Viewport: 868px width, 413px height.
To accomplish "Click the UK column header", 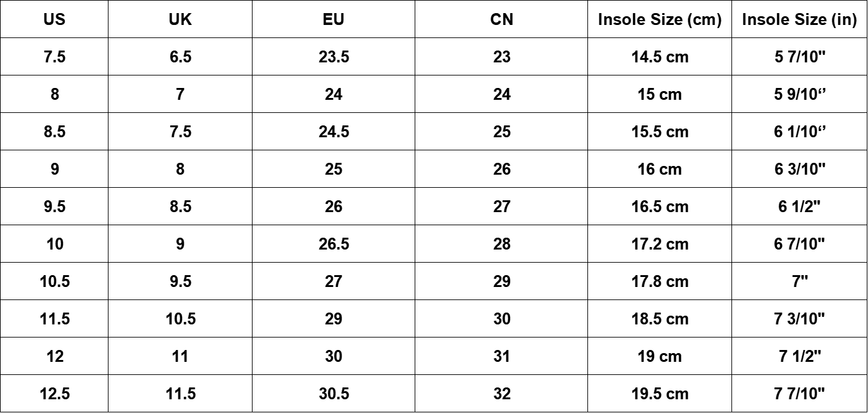I will tap(180, 19).
